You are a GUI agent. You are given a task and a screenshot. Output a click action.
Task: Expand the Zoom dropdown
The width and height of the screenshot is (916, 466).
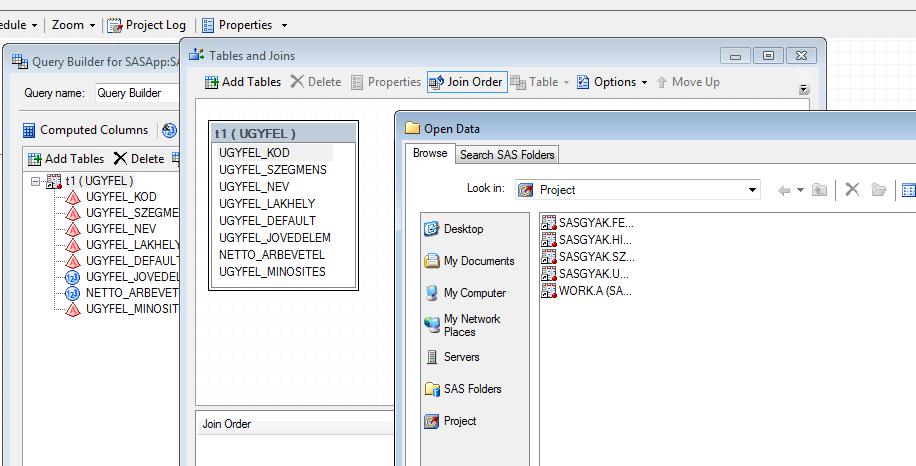tap(92, 25)
